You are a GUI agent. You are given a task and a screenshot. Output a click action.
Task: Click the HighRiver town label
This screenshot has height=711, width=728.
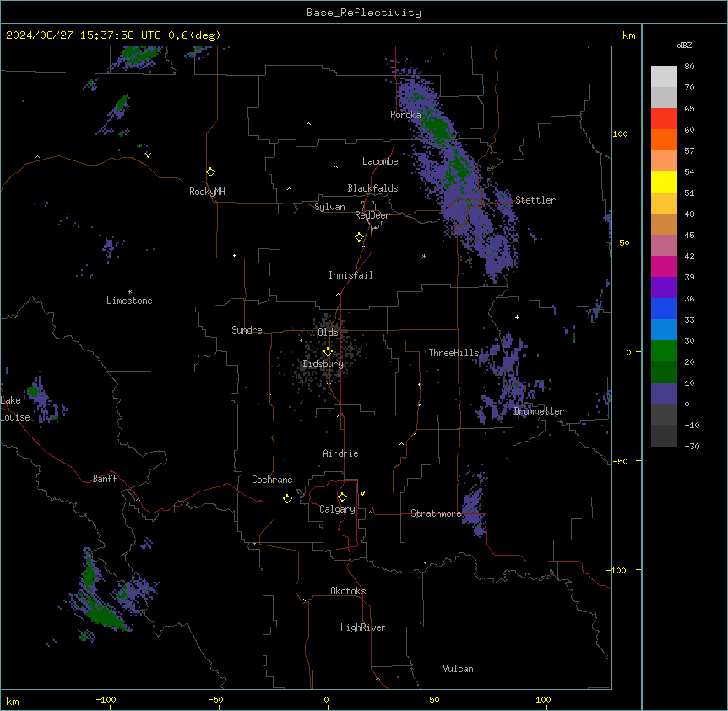point(363,627)
